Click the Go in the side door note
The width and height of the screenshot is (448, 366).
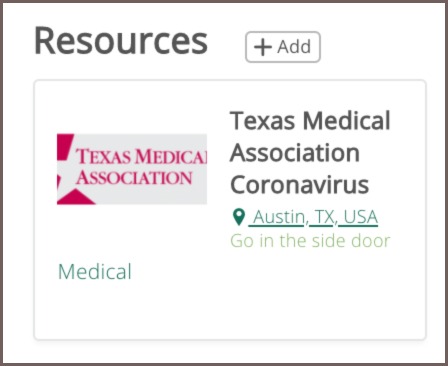[310, 241]
